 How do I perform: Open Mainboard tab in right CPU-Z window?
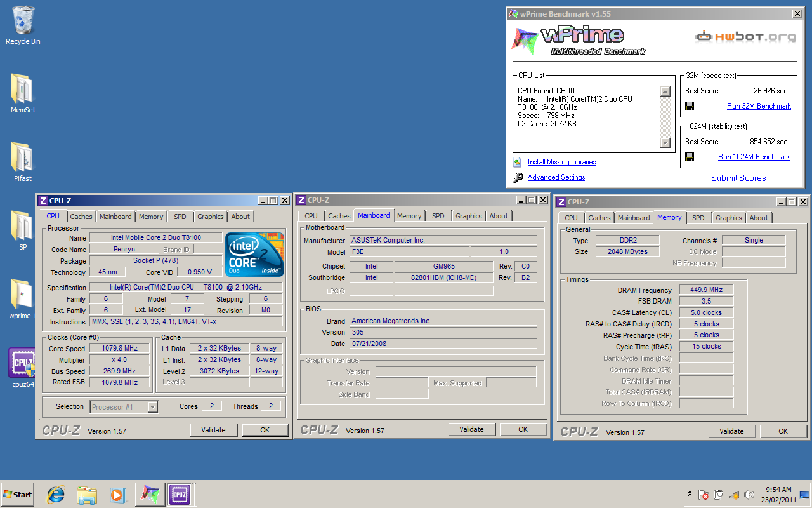pyautogui.click(x=634, y=218)
